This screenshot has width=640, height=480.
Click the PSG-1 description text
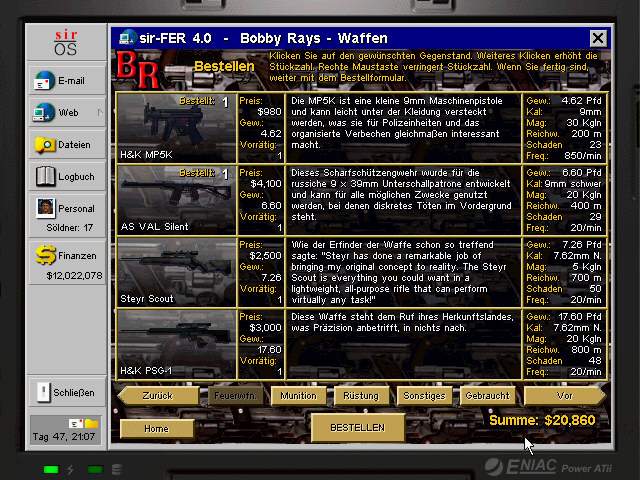point(402,322)
